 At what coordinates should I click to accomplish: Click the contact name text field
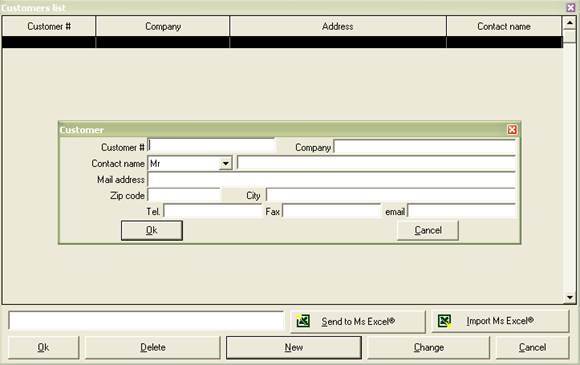pos(376,163)
